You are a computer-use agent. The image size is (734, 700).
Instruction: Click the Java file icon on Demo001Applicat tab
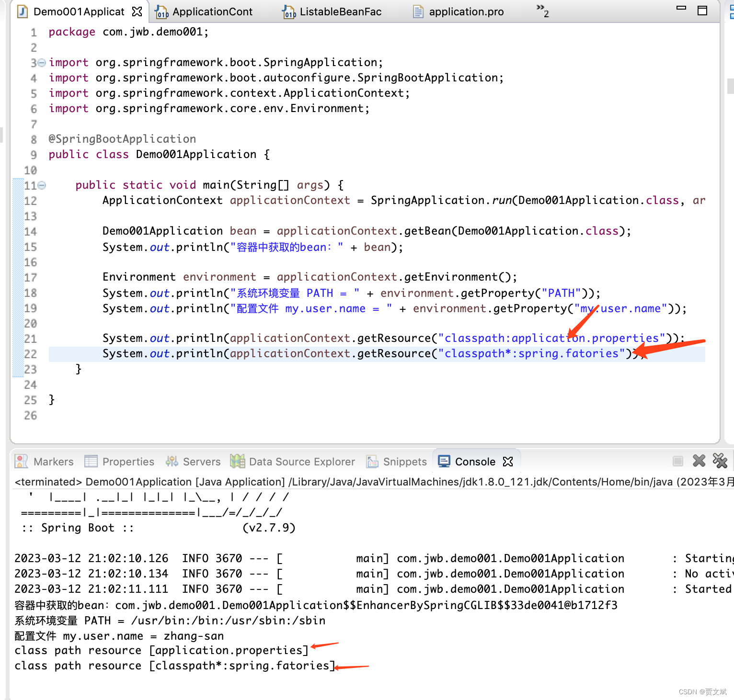[x=22, y=11]
